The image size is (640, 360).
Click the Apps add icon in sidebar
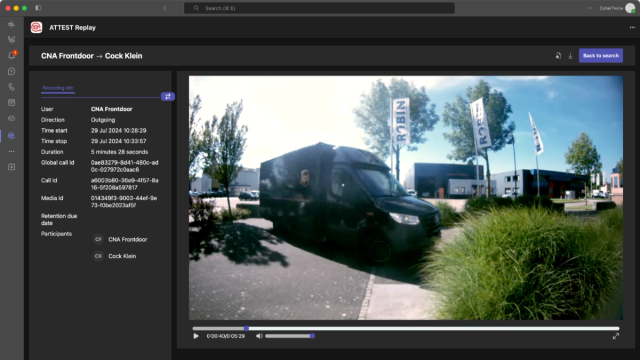(11, 167)
